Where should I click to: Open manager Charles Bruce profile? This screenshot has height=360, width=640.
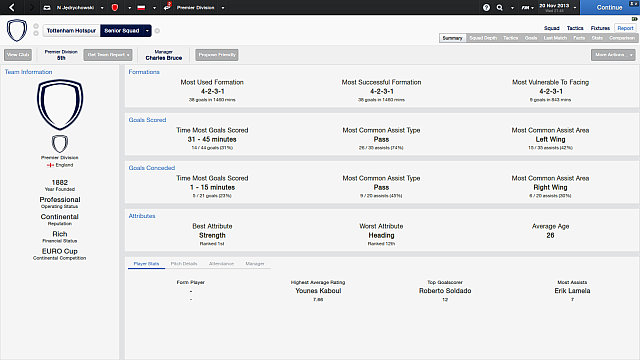click(x=164, y=58)
